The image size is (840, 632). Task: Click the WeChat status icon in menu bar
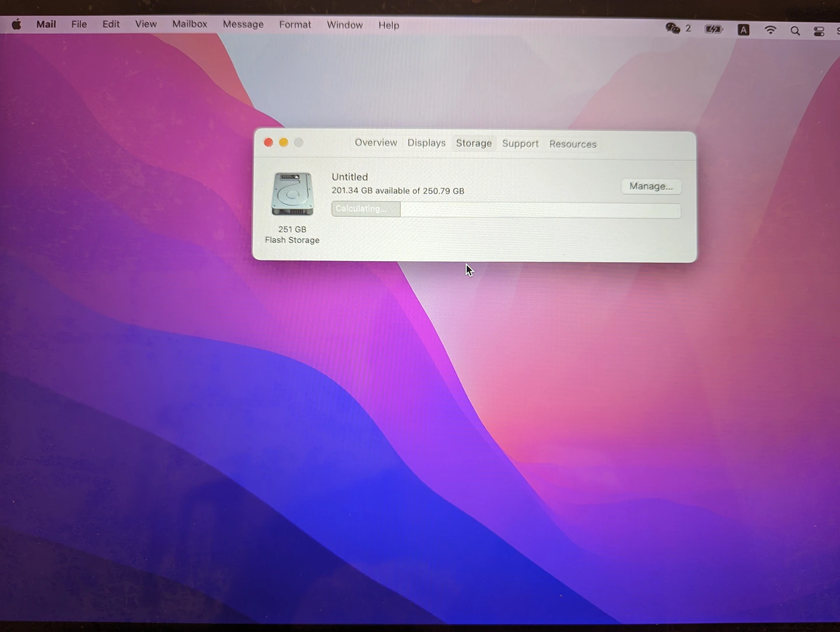coord(673,29)
